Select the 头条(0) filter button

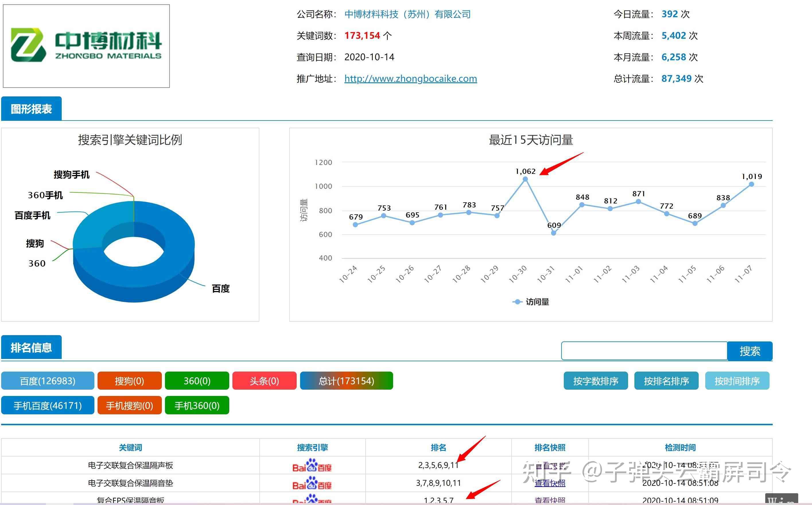pos(264,381)
